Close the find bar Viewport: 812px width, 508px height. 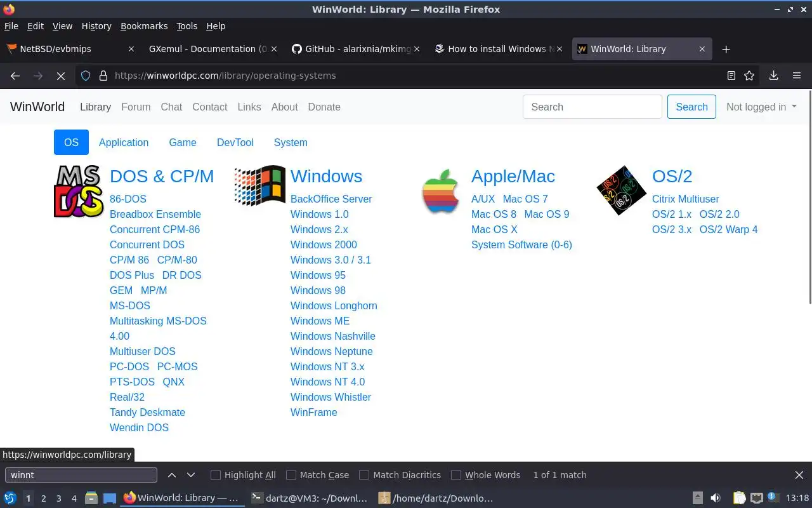tap(799, 475)
